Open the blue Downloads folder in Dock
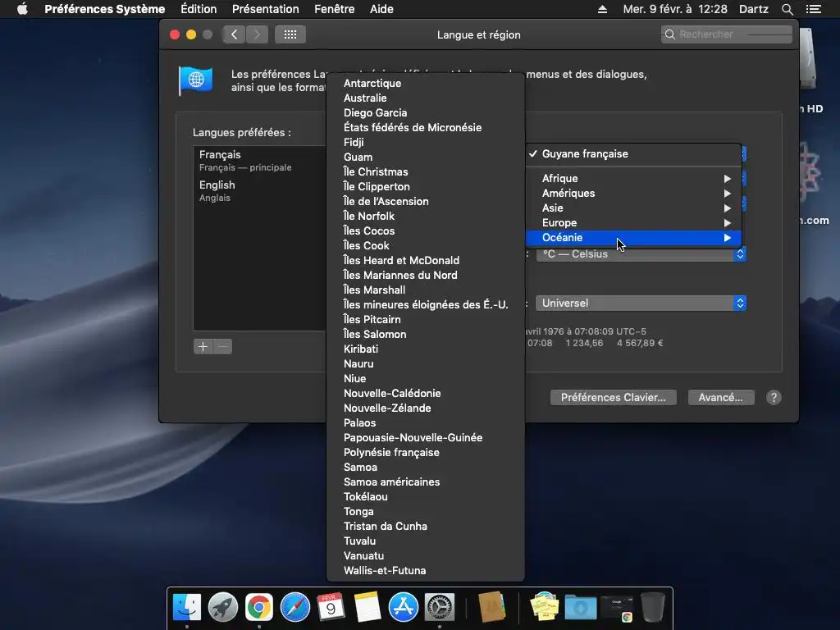The image size is (840, 630). point(581,607)
